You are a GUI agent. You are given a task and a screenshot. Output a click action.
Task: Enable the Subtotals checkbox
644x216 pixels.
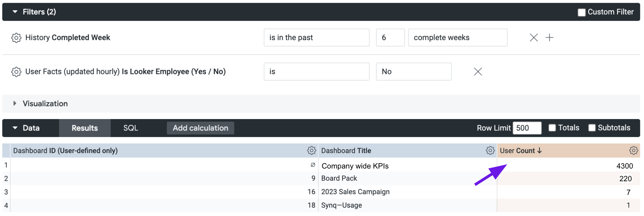click(x=592, y=128)
